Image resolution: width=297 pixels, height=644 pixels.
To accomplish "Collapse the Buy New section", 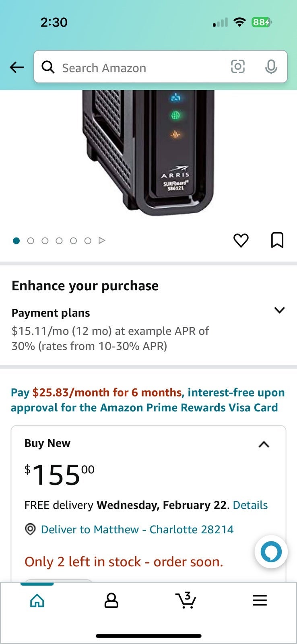I will click(x=264, y=444).
